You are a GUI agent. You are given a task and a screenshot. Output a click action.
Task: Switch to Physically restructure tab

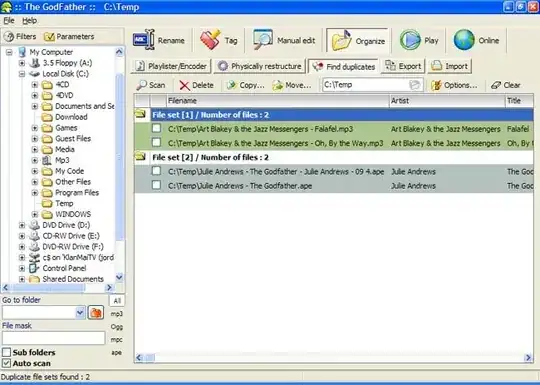pyautogui.click(x=260, y=66)
